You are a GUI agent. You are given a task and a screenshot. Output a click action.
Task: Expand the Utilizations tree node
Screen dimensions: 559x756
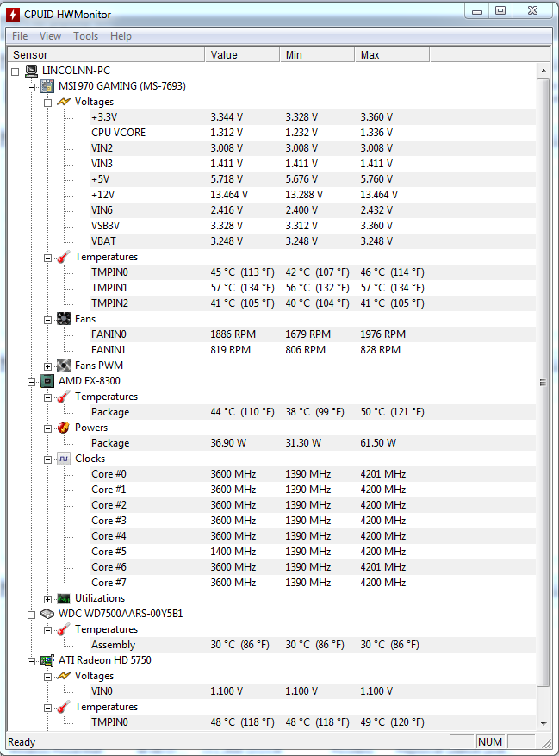tap(47, 599)
